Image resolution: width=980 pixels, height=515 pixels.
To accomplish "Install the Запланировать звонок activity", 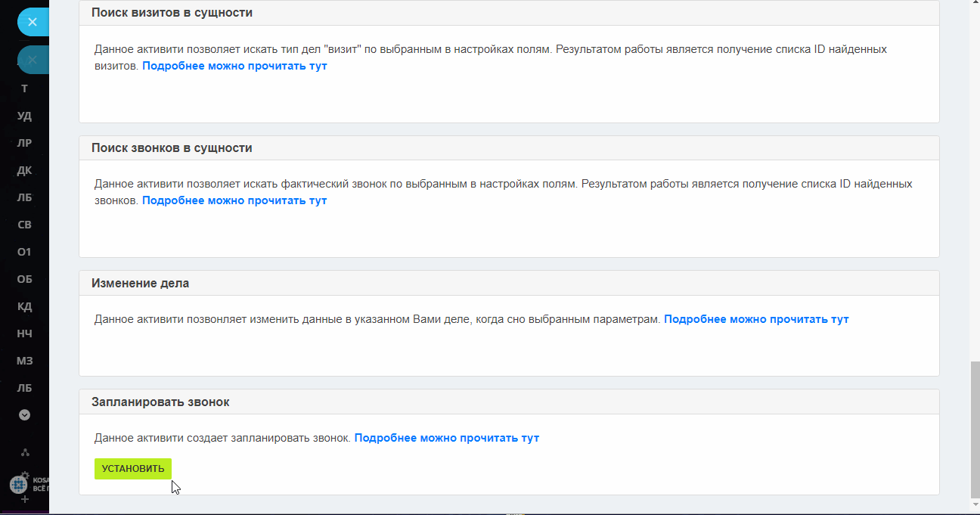I will 133,468.
